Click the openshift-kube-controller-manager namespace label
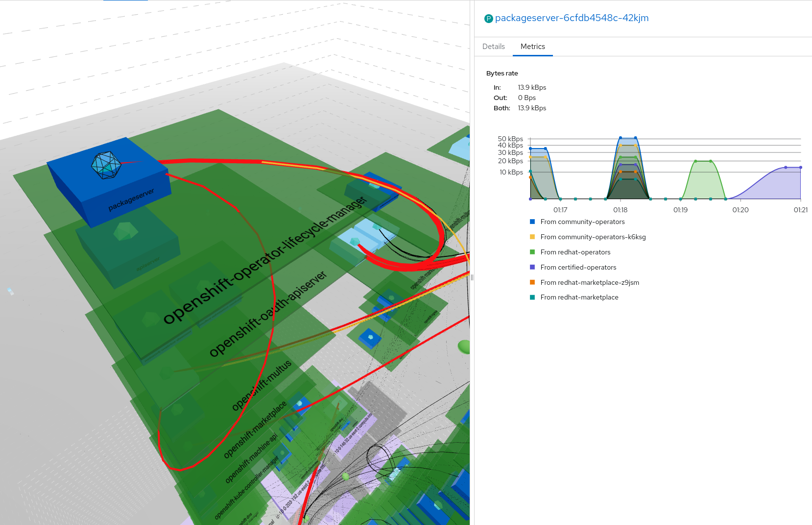Image resolution: width=812 pixels, height=525 pixels. pyautogui.click(x=247, y=487)
